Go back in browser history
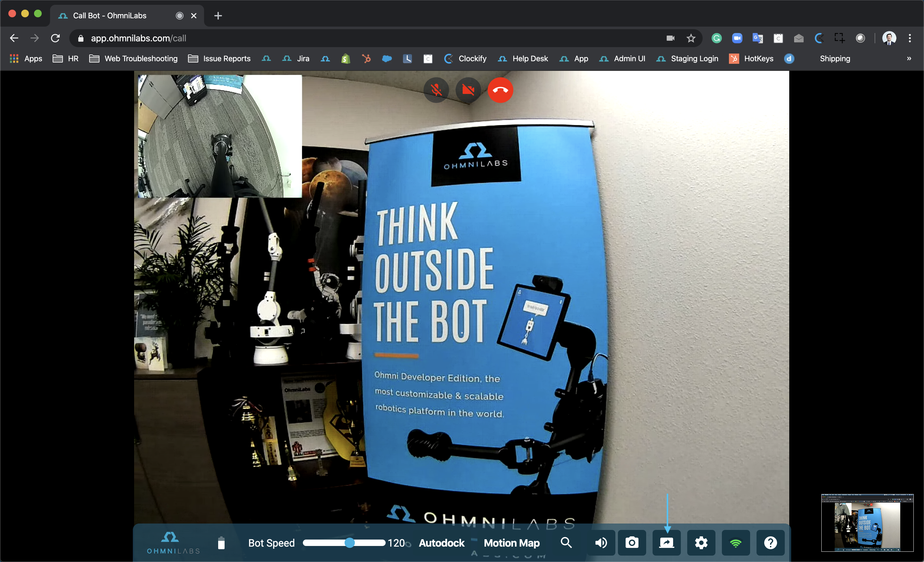Screen dimensions: 924x562 [x=14, y=38]
